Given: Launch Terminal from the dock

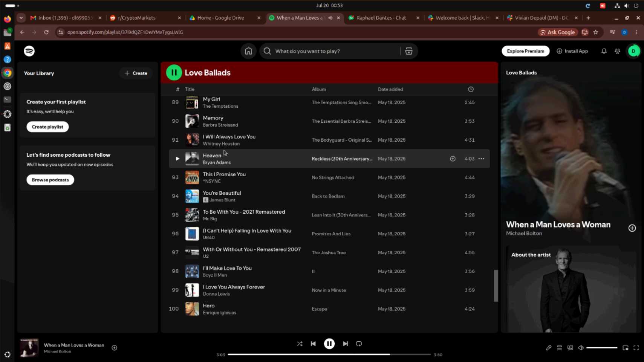Looking at the screenshot, I should point(7,100).
